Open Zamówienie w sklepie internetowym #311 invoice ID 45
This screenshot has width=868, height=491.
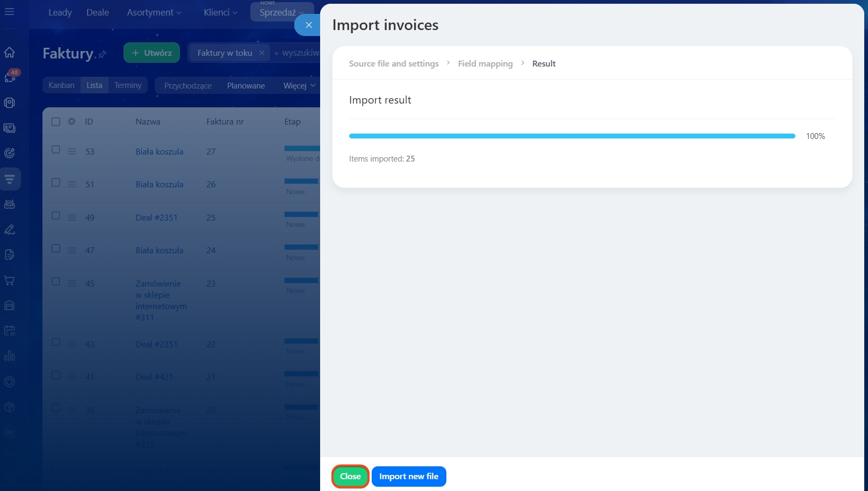tap(161, 301)
